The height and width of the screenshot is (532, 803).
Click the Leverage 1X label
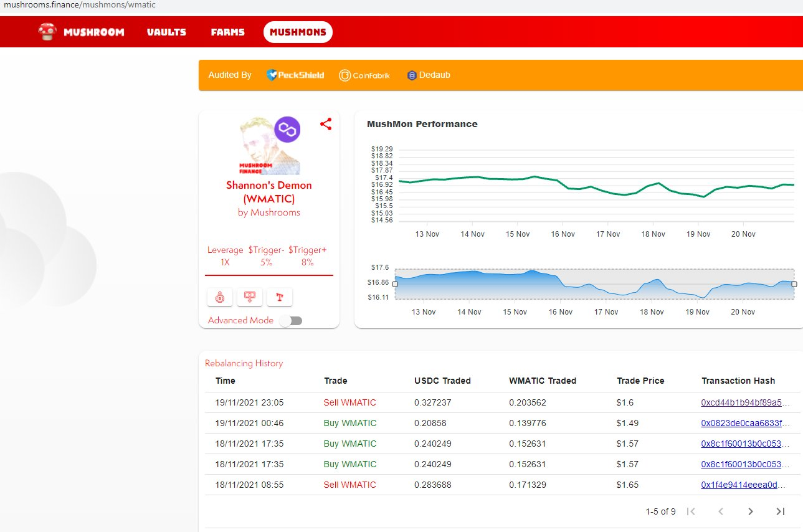tap(225, 256)
